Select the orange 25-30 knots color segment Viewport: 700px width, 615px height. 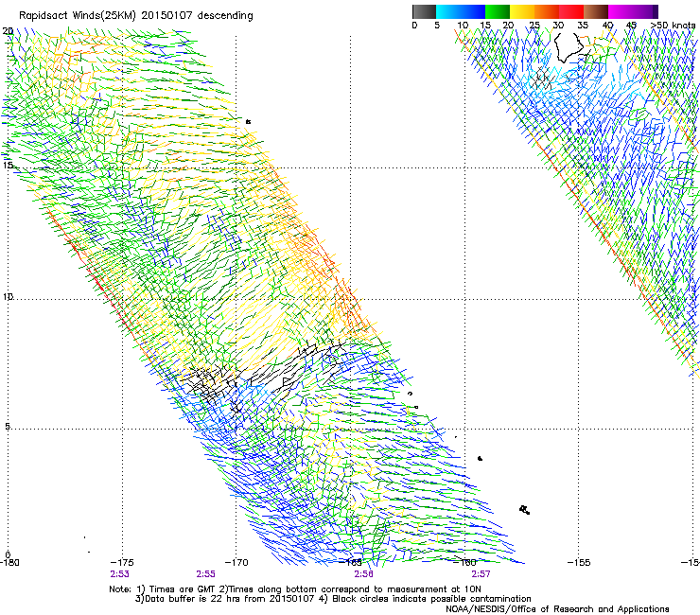tap(547, 11)
